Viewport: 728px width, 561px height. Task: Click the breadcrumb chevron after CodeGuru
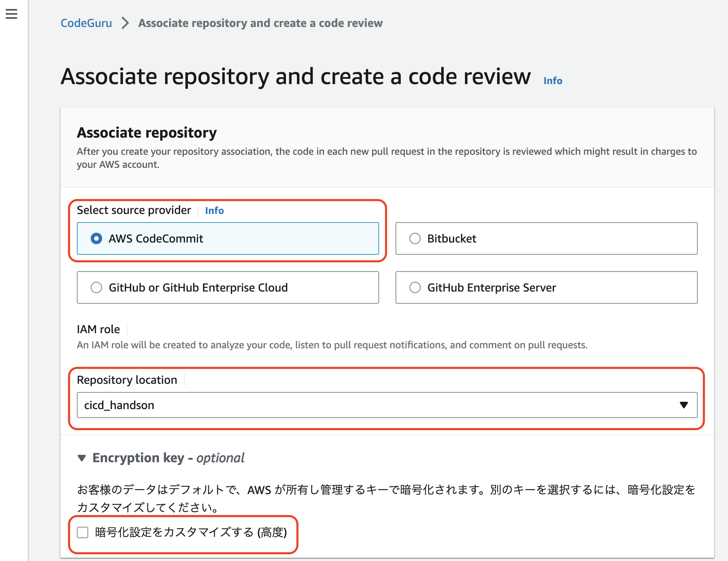[124, 23]
